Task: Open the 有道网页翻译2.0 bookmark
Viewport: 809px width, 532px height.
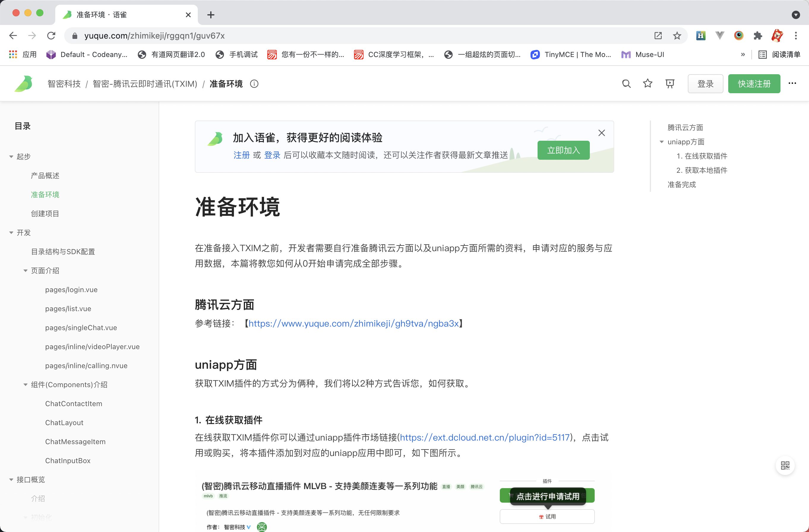Action: click(171, 54)
